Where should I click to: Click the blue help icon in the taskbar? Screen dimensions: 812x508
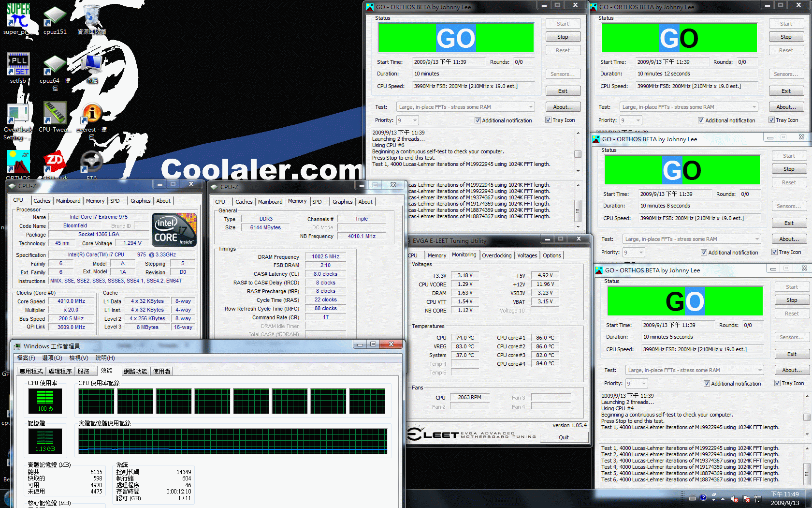703,497
